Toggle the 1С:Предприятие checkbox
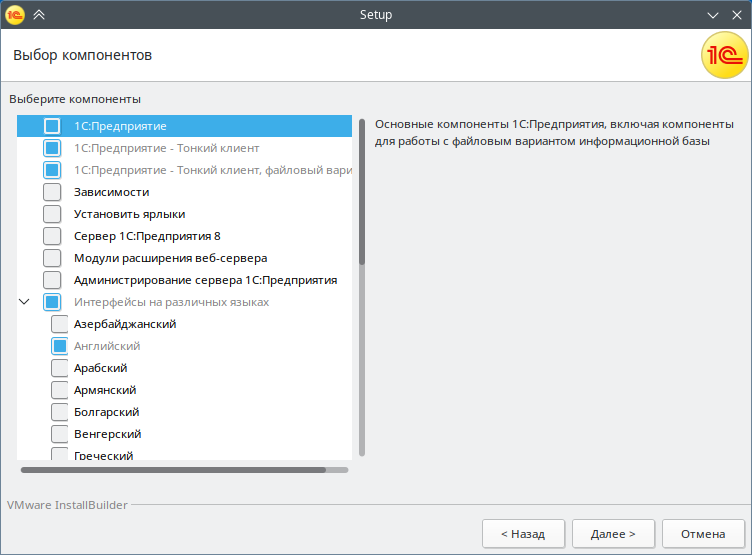The width and height of the screenshot is (752, 555). 52,126
